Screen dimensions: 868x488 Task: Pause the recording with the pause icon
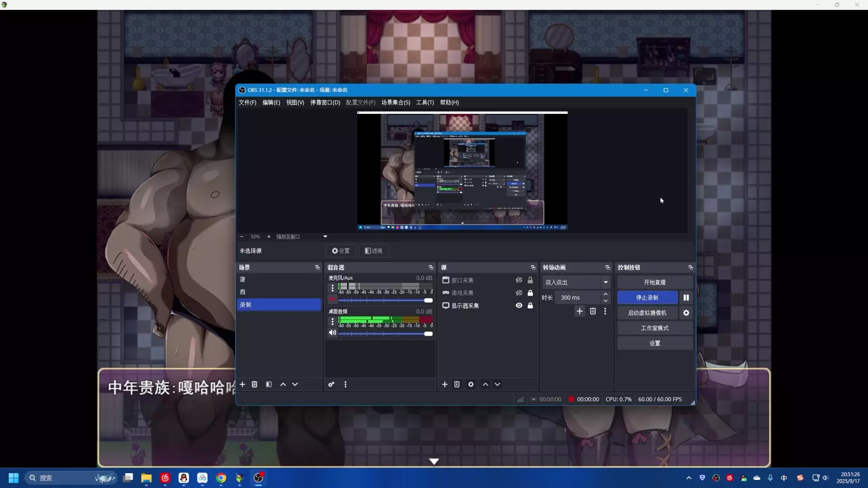(x=686, y=297)
